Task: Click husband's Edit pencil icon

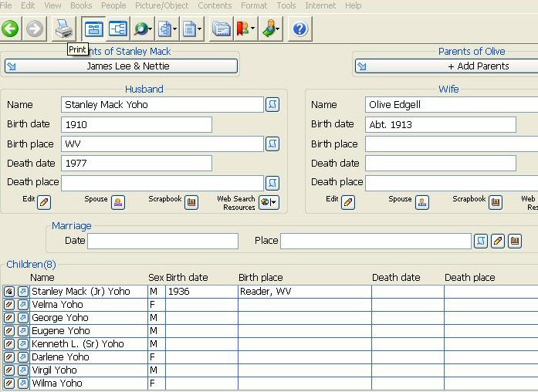Action: click(44, 202)
